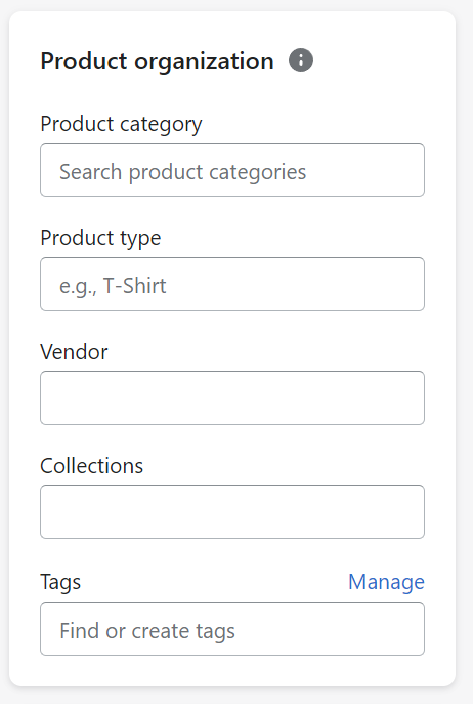Open the Manage tags link

(x=386, y=582)
